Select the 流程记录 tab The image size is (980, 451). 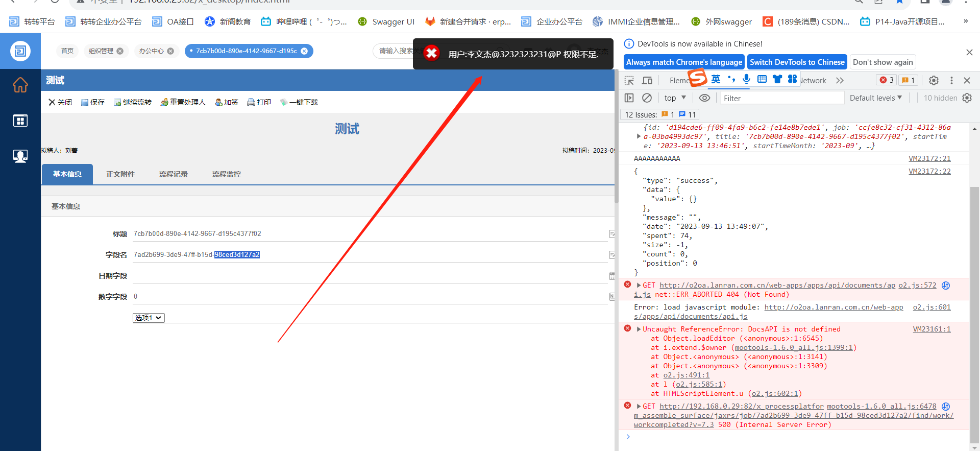(x=174, y=174)
